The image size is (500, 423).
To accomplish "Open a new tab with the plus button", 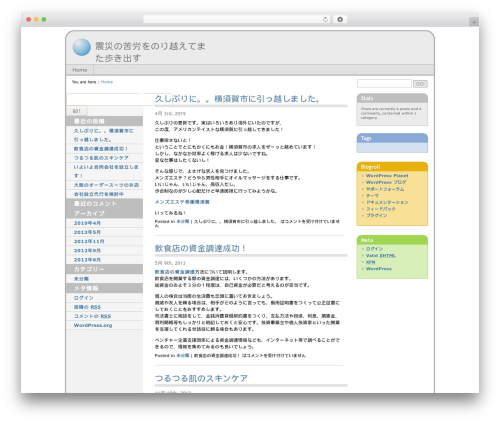I will 474,22.
